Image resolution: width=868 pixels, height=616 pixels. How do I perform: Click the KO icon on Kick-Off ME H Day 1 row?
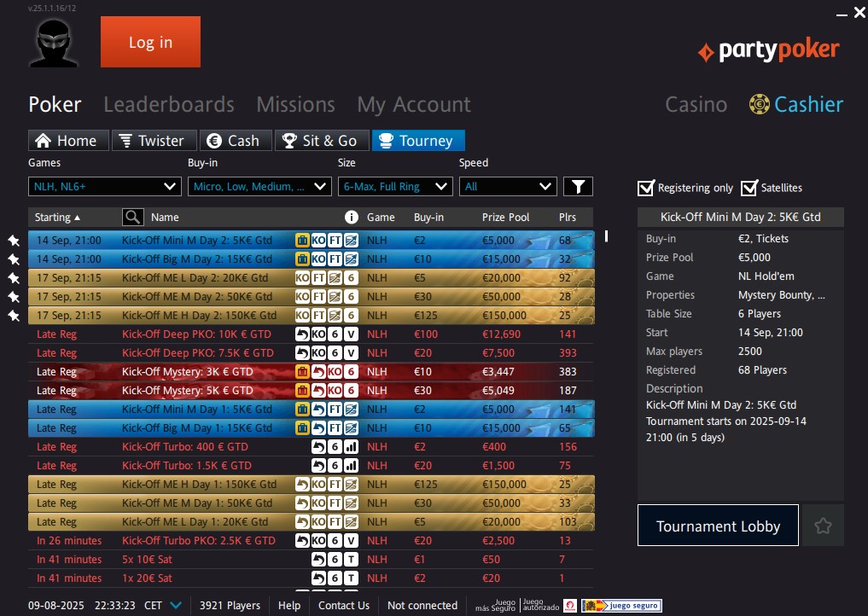(x=318, y=485)
